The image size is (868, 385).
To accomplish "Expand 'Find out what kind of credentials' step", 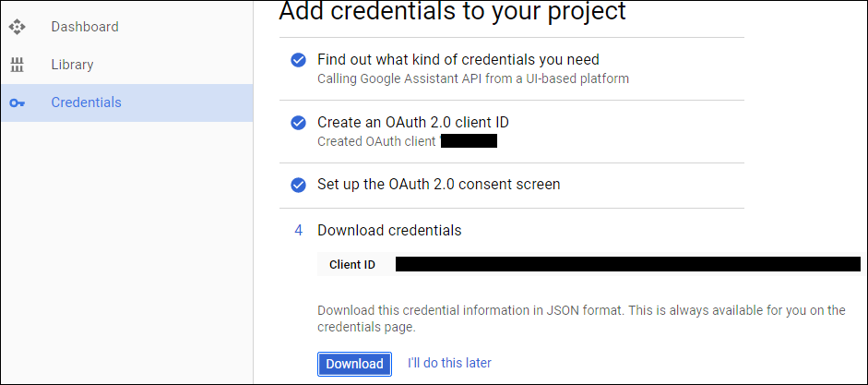I will tap(458, 59).
